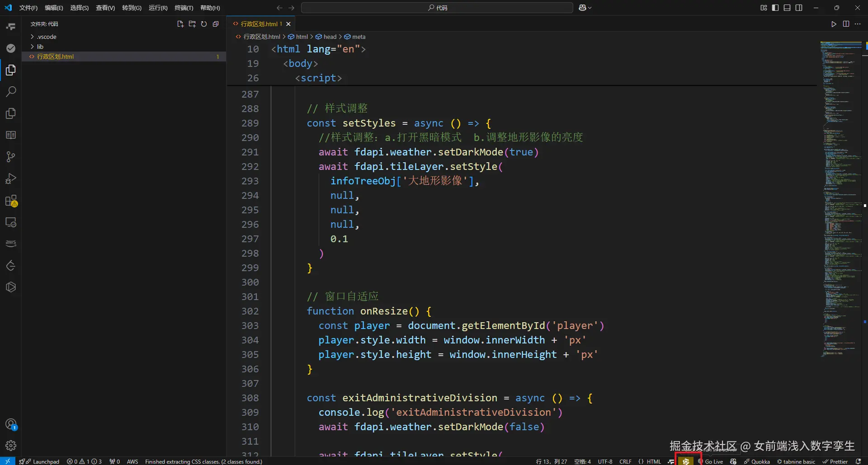868x465 pixels.
Task: Toggle the bottom panel visibility
Action: coord(787,8)
